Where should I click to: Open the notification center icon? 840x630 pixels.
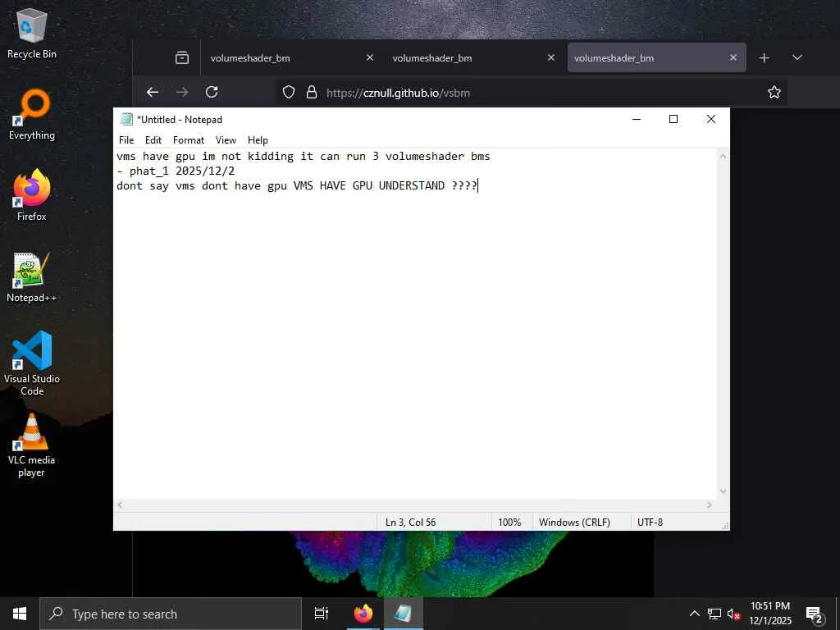815,614
